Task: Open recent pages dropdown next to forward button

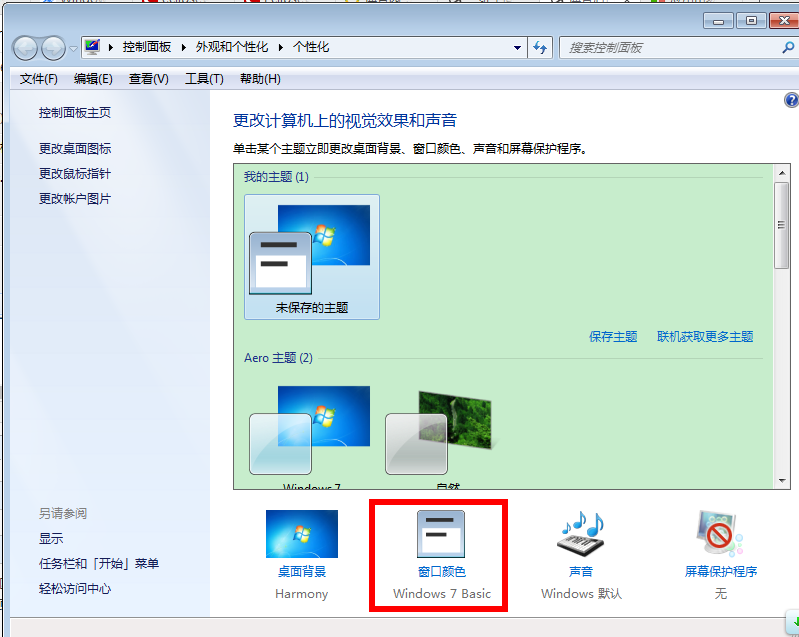Action: click(x=73, y=48)
